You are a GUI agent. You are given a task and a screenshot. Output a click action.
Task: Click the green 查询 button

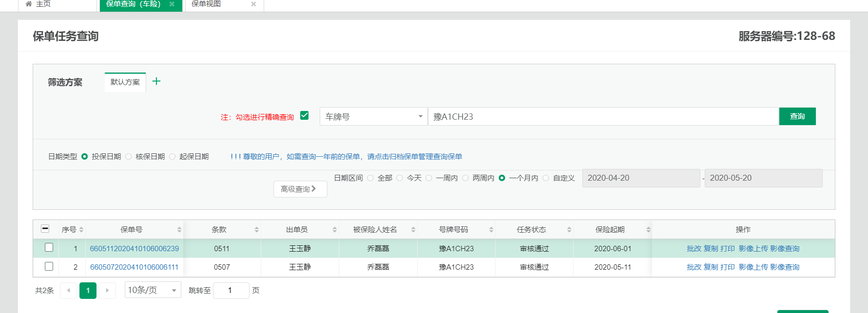click(x=797, y=116)
